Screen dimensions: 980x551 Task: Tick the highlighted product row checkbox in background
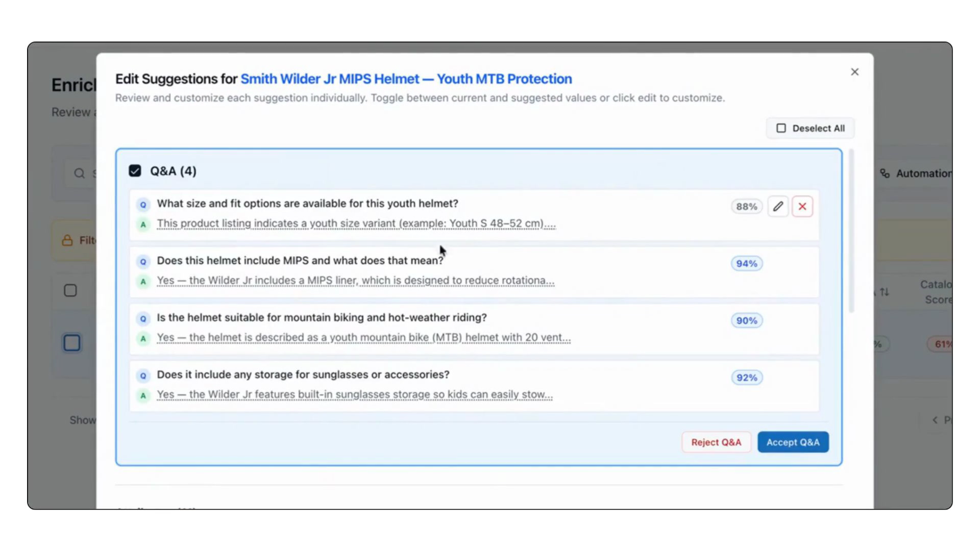(x=72, y=343)
